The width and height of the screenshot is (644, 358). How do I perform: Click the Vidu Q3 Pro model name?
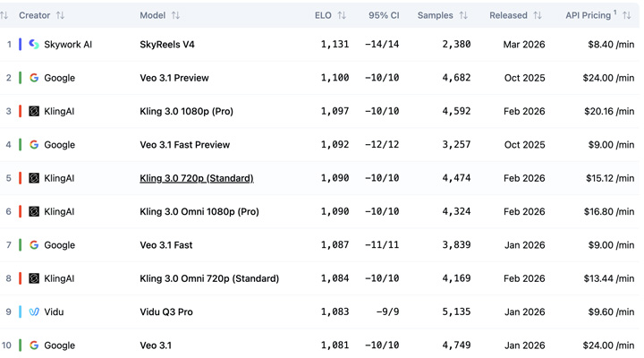[x=166, y=312]
